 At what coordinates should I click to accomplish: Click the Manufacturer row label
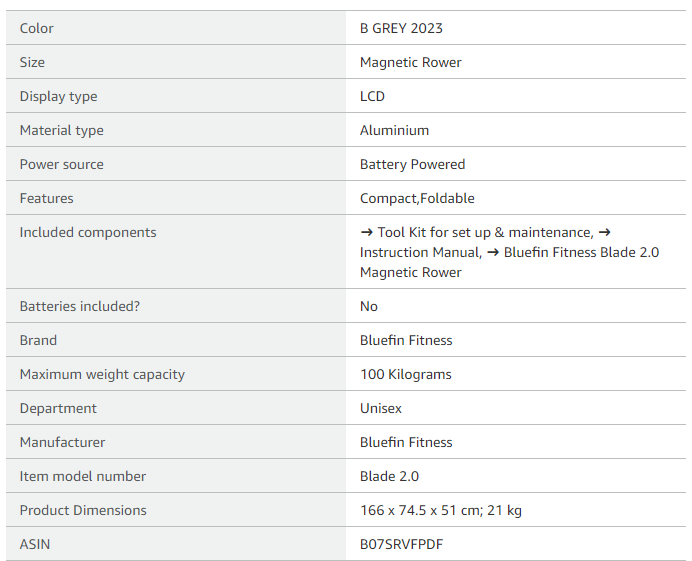point(62,442)
